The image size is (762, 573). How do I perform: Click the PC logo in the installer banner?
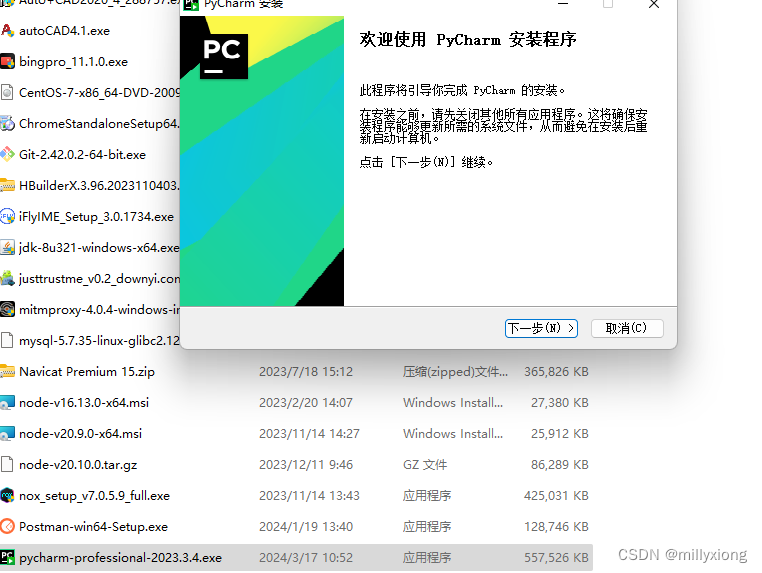(224, 56)
